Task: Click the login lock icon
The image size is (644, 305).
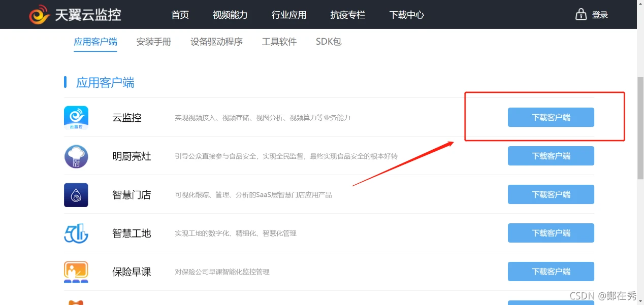Action: (x=581, y=14)
